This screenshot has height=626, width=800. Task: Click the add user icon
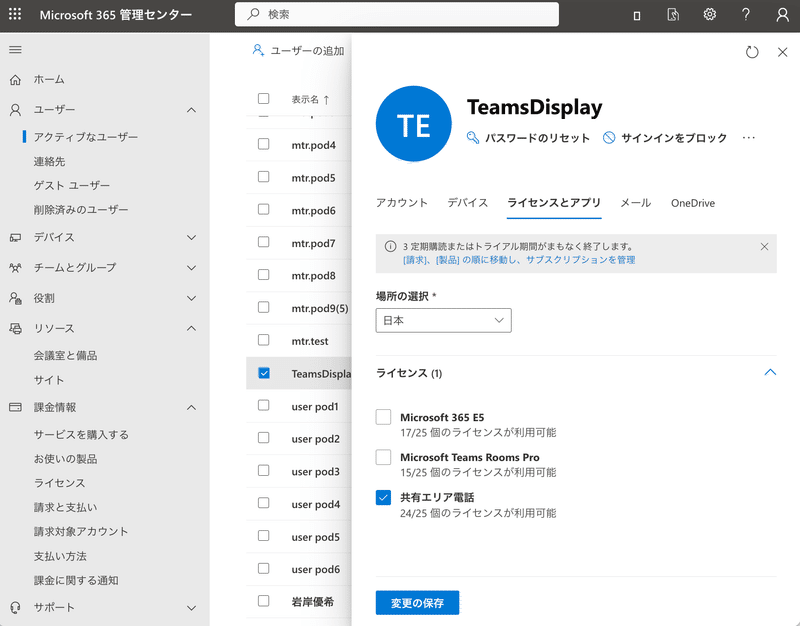pyautogui.click(x=258, y=50)
